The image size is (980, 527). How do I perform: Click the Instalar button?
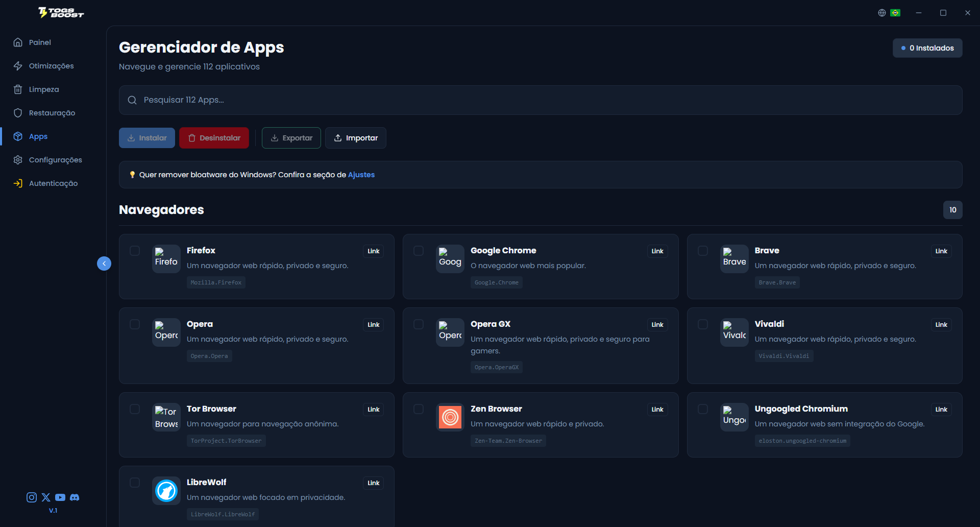click(147, 138)
